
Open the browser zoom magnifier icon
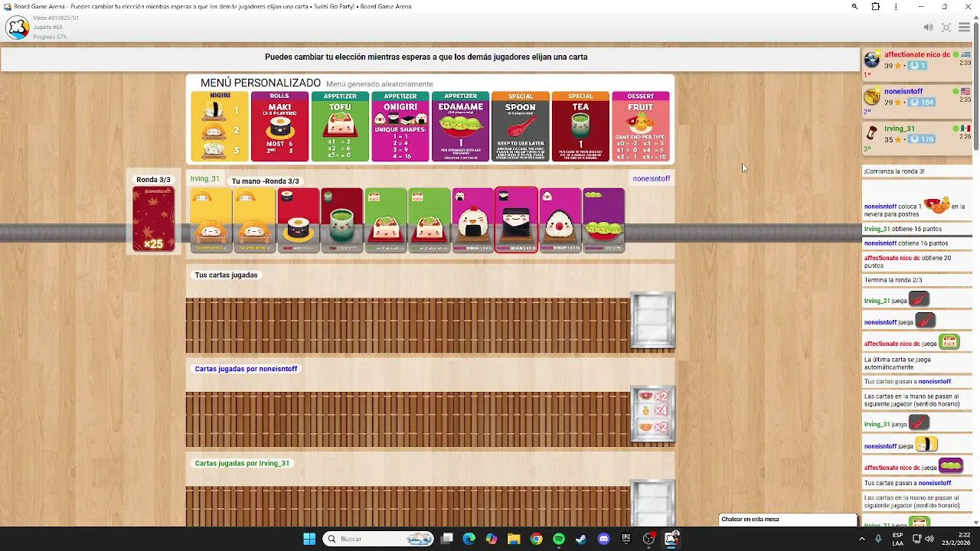[854, 7]
